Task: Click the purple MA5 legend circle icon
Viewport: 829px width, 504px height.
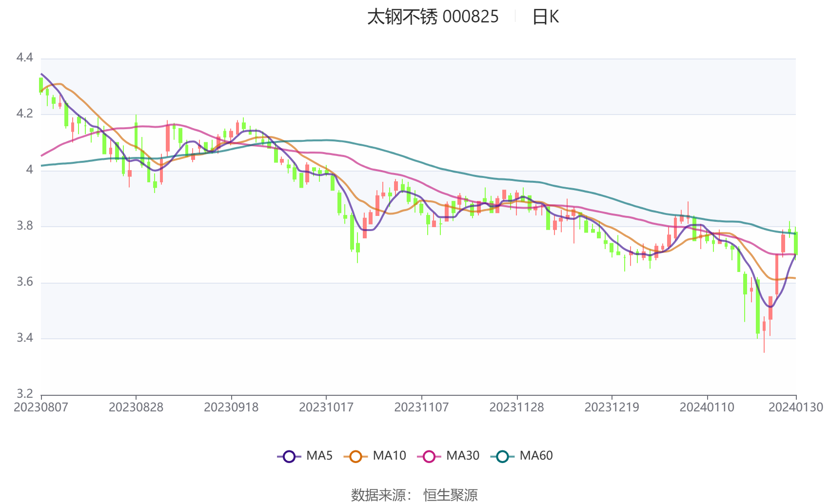Action: (289, 456)
